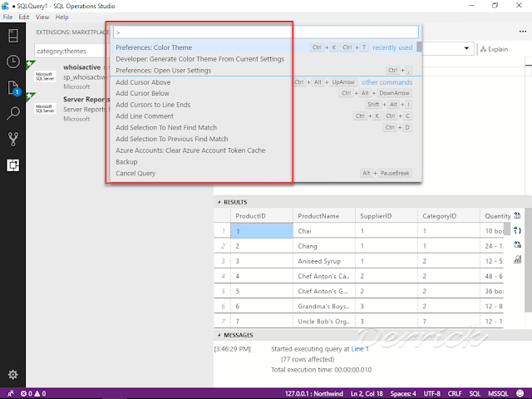Click Ln 2, Col 18 in status bar
Screen dimensions: 532x399
[367, 393]
